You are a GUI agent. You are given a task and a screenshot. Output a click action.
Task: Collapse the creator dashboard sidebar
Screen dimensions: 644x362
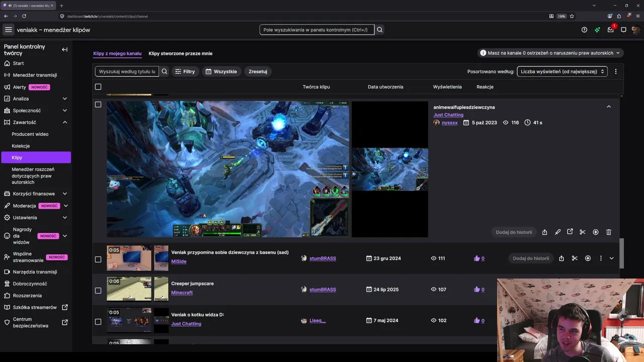(64, 49)
